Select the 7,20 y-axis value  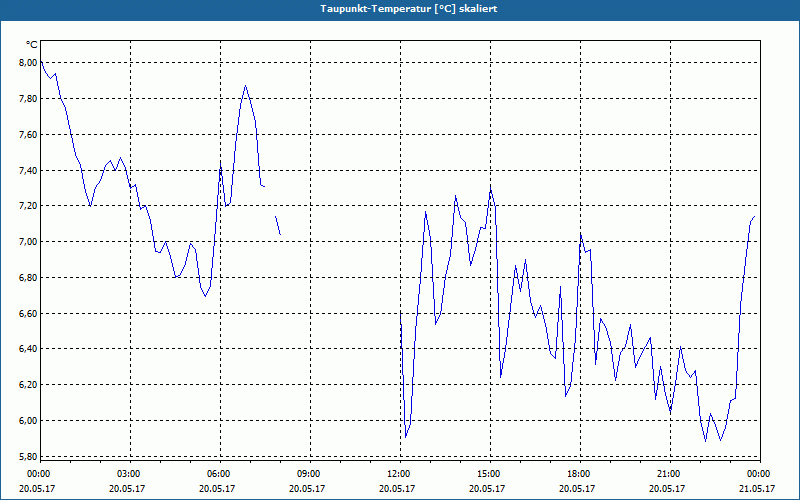point(29,206)
